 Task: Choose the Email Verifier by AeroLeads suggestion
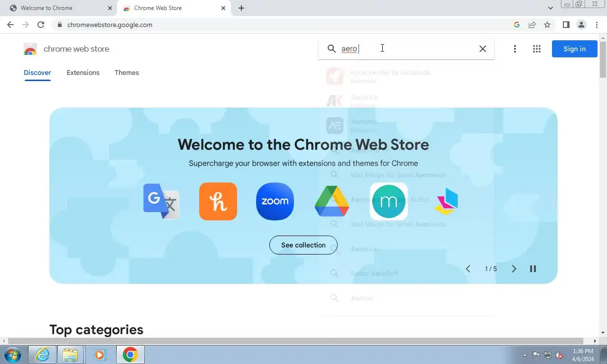[x=406, y=76]
